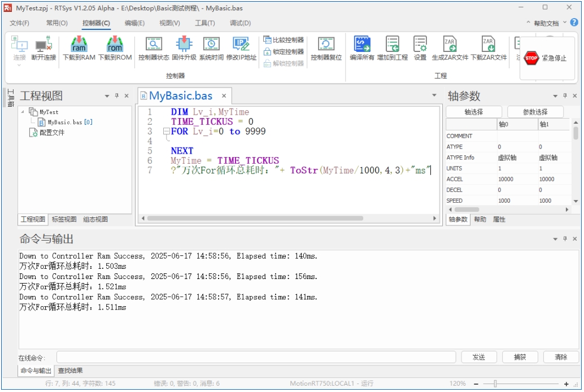The image size is (584, 392).
Task: Click the 发送 send button
Action: 478,358
